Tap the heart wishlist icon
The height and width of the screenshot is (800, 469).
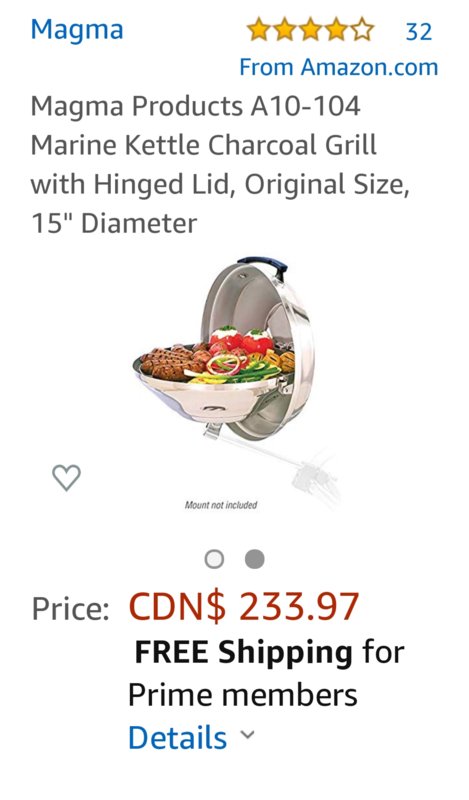coord(66,478)
